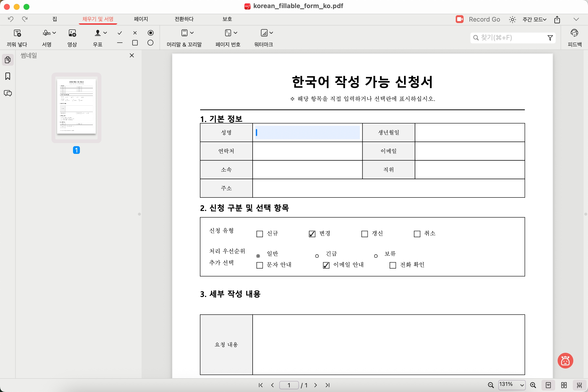Enable continuous scrolling view
588x392 pixels.
tap(579, 385)
